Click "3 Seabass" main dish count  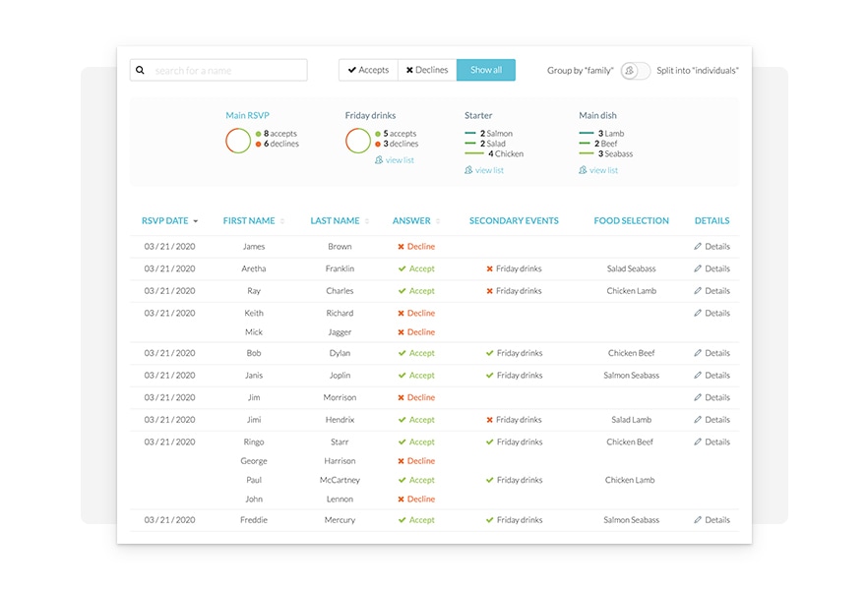615,153
